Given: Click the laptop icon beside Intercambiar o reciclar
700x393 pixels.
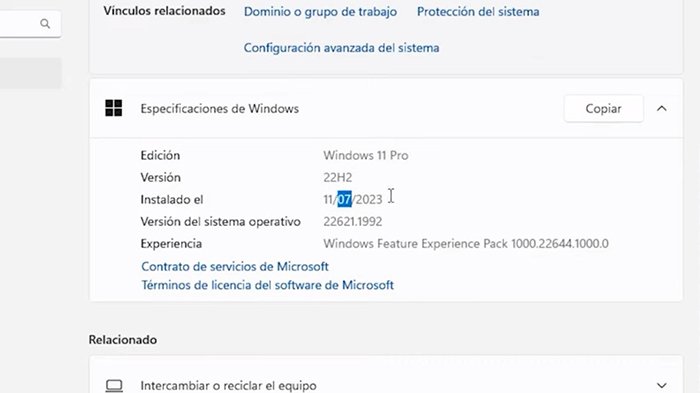Looking at the screenshot, I should coord(114,385).
